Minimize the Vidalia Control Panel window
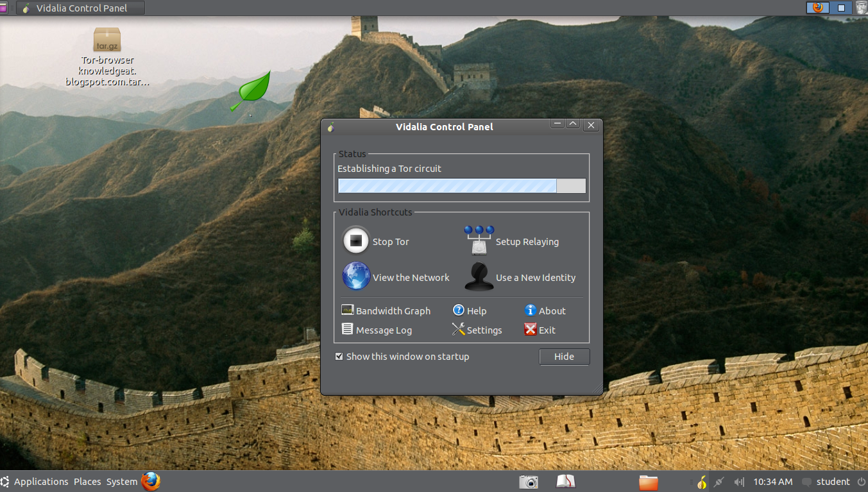 tap(557, 124)
